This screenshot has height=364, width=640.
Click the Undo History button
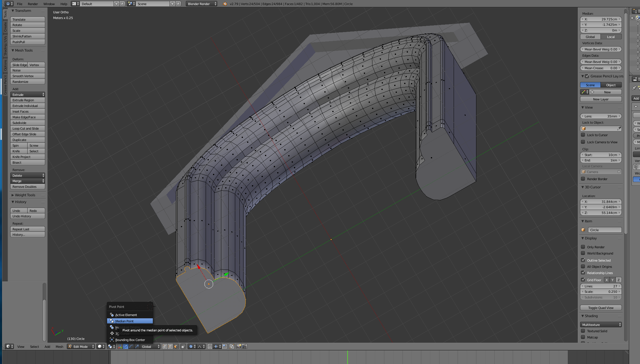28,216
